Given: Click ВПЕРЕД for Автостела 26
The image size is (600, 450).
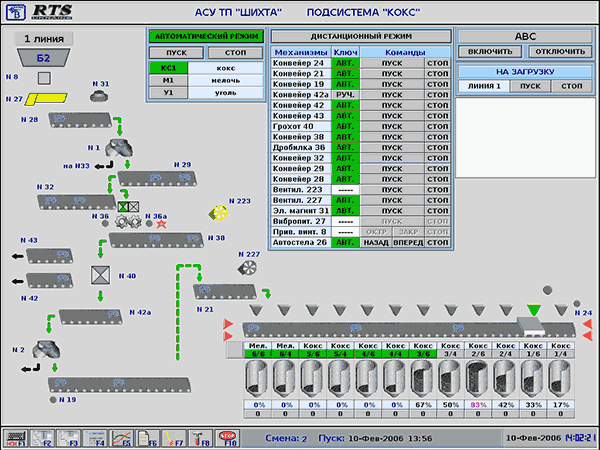Looking at the screenshot, I should [x=407, y=241].
